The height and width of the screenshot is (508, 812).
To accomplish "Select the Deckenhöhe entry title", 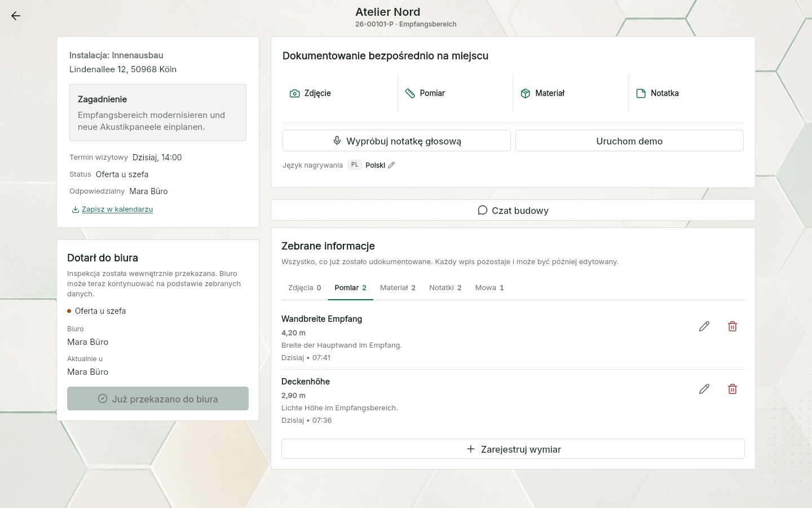I will 306,382.
